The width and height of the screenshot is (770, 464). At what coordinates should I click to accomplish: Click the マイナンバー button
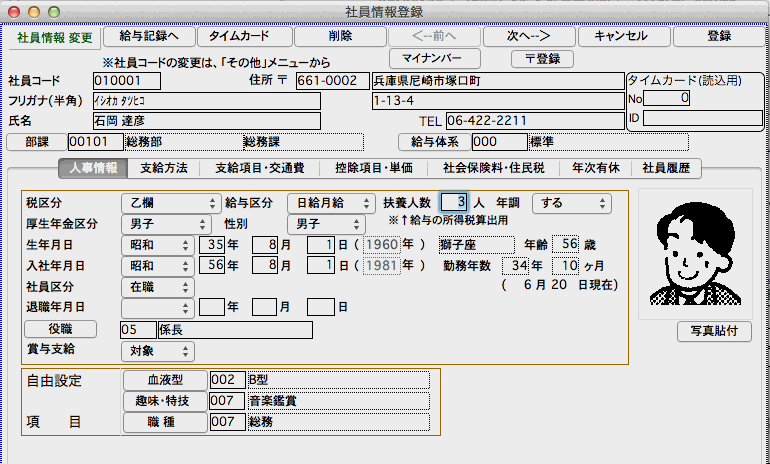433,58
